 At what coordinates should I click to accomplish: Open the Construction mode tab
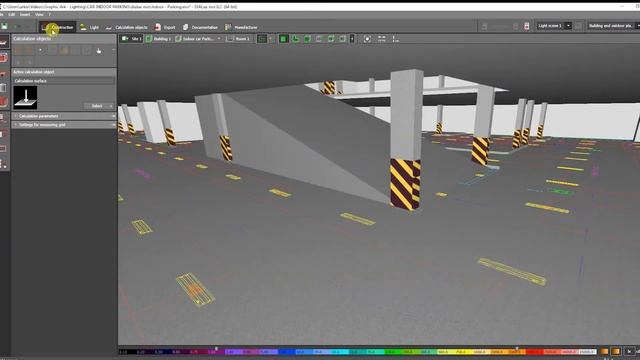pos(57,27)
